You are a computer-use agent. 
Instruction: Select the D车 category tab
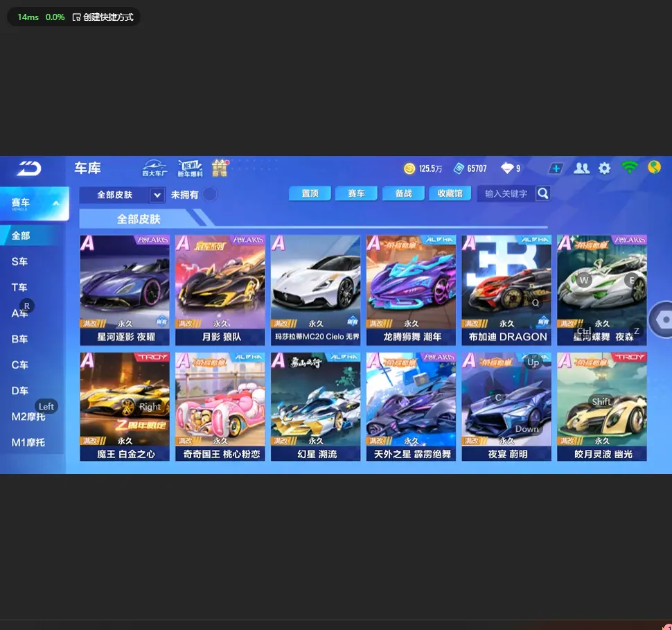click(19, 391)
